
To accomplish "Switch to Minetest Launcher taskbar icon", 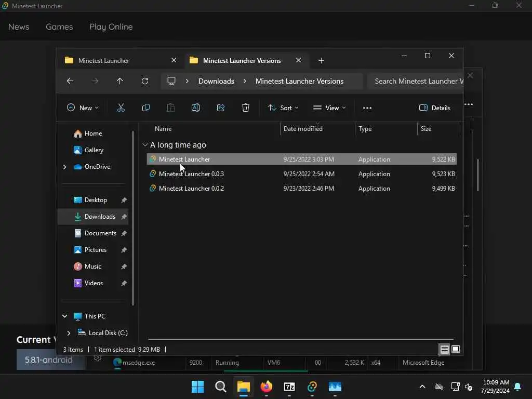I will (x=312, y=387).
